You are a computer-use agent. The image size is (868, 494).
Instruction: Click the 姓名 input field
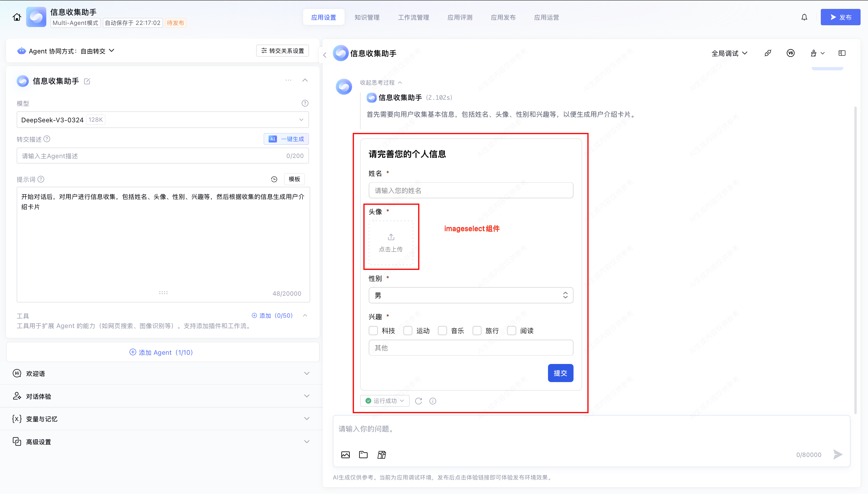pos(471,191)
